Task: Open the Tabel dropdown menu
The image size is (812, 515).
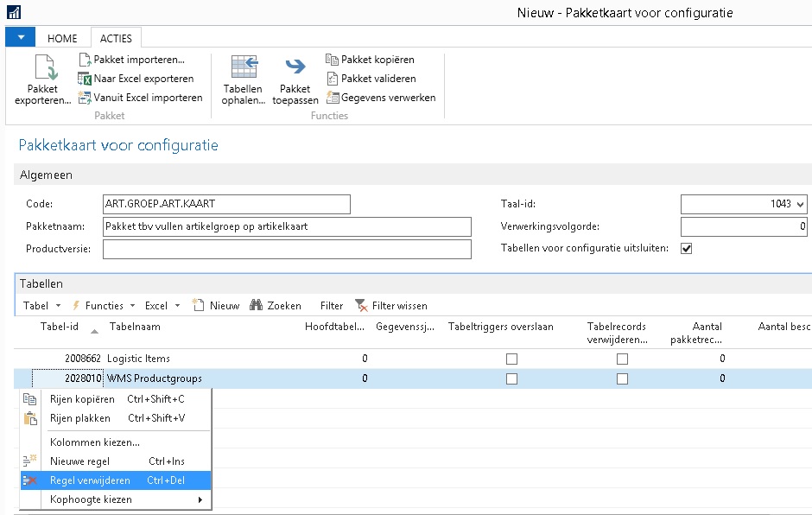Action: point(42,306)
